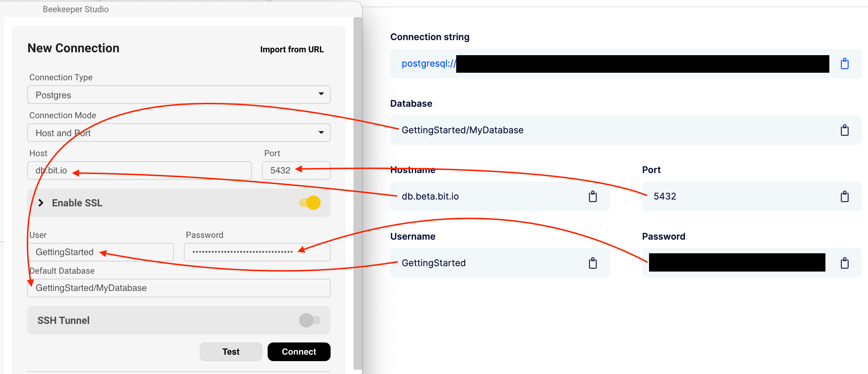Image resolution: width=868 pixels, height=374 pixels.
Task: Focus the Password field in Beekeeper
Action: [x=257, y=252]
